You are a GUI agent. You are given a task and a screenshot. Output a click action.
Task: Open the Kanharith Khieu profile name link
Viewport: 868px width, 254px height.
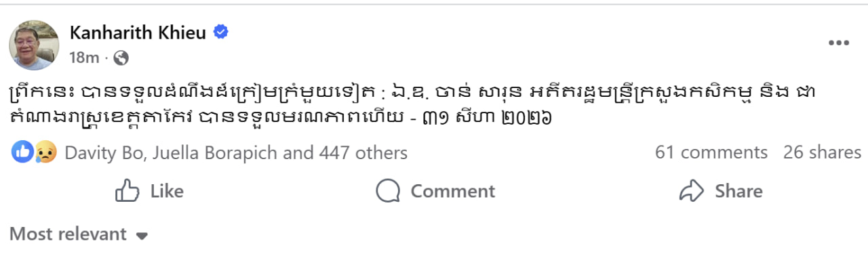[138, 32]
